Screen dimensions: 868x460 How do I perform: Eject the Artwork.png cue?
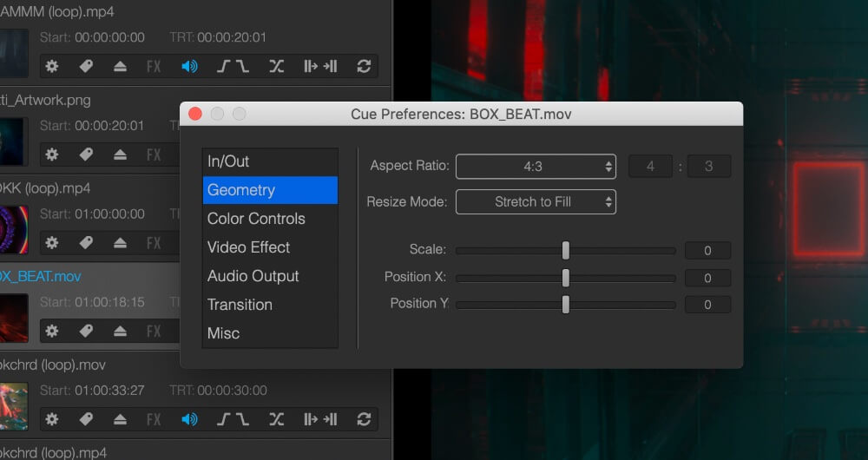[120, 154]
